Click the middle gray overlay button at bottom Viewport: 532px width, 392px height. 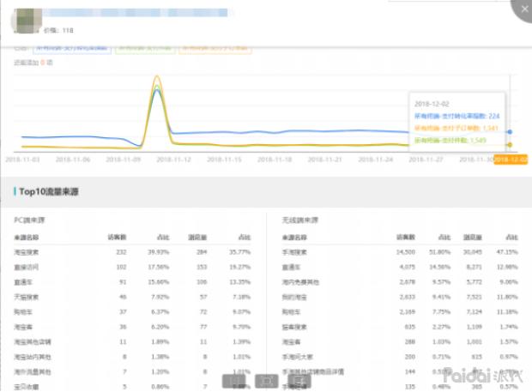pyautogui.click(x=267, y=381)
